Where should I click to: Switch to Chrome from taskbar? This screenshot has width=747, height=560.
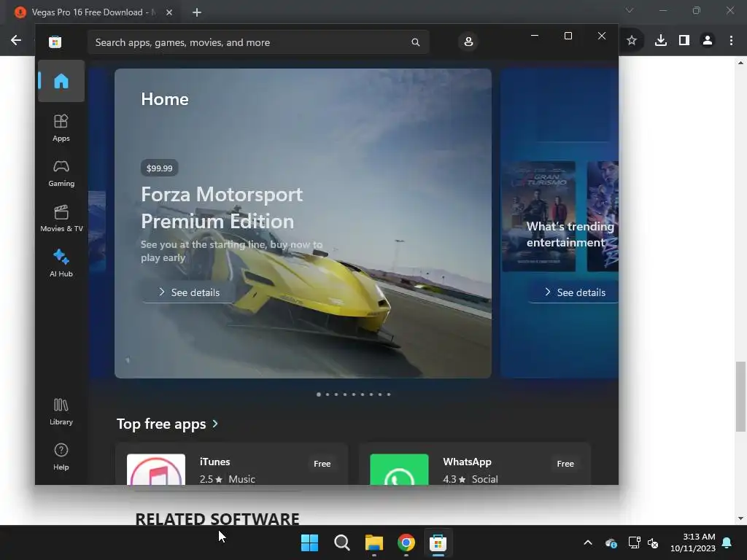[x=406, y=542]
